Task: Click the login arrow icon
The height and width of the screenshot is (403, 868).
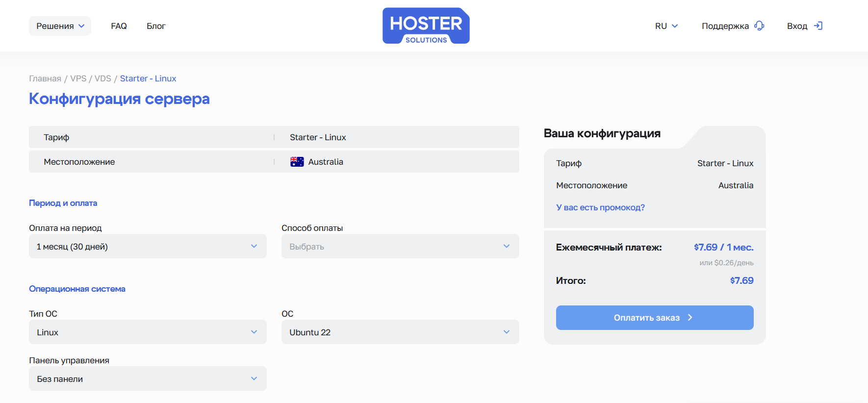Action: tap(818, 26)
